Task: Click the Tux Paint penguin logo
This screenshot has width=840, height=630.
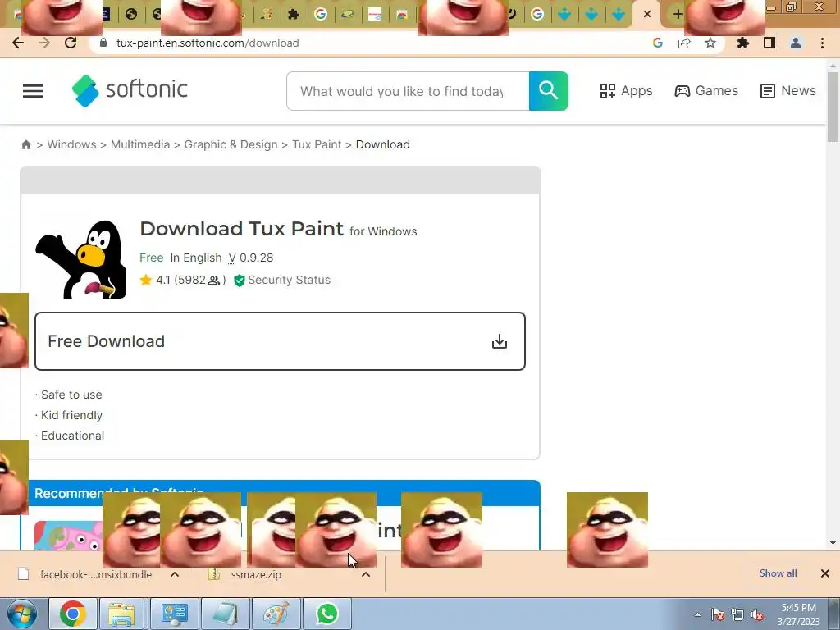Action: pyautogui.click(x=81, y=259)
